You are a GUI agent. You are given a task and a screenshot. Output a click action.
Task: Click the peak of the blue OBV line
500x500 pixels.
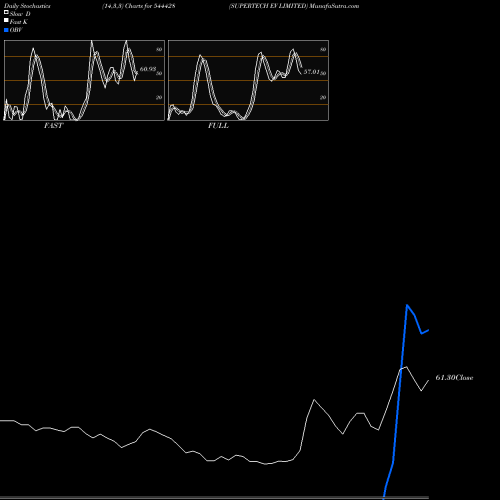tap(407, 305)
